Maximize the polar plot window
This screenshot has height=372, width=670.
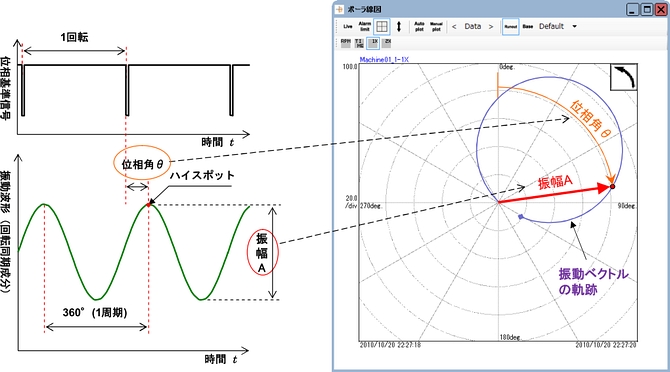click(647, 9)
